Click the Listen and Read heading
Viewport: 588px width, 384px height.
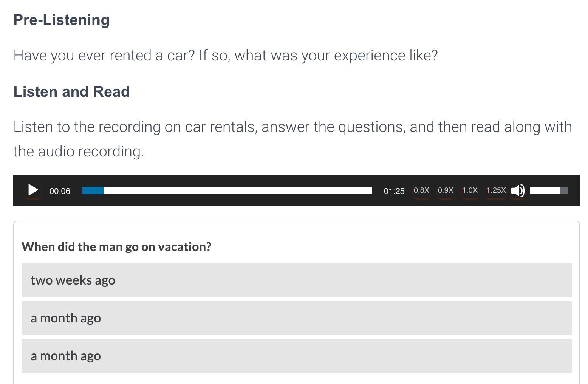click(71, 92)
